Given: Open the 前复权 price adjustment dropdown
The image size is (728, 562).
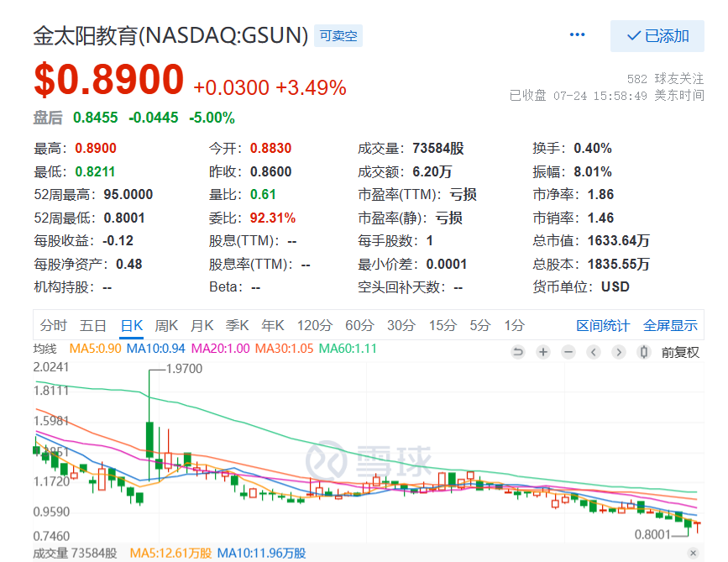Looking at the screenshot, I should pyautogui.click(x=680, y=353).
